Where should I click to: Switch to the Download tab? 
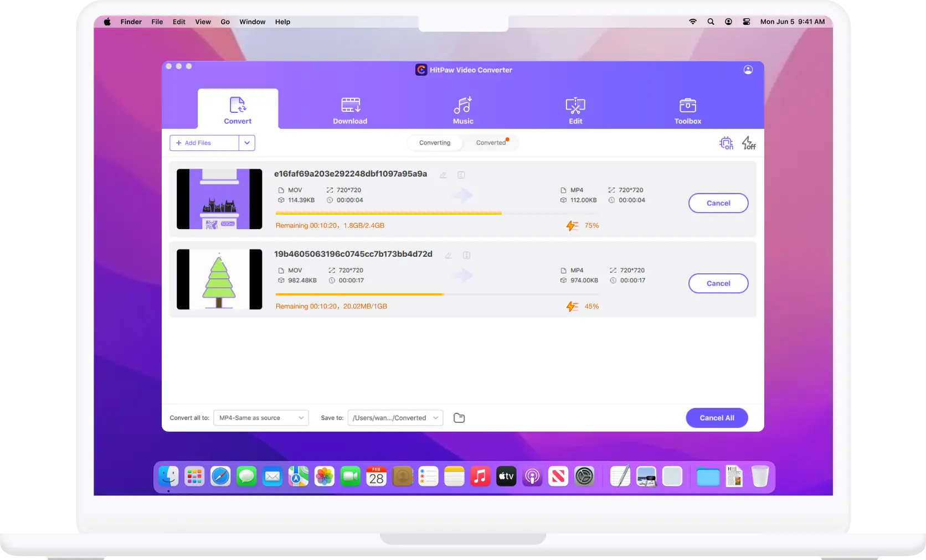coord(350,110)
